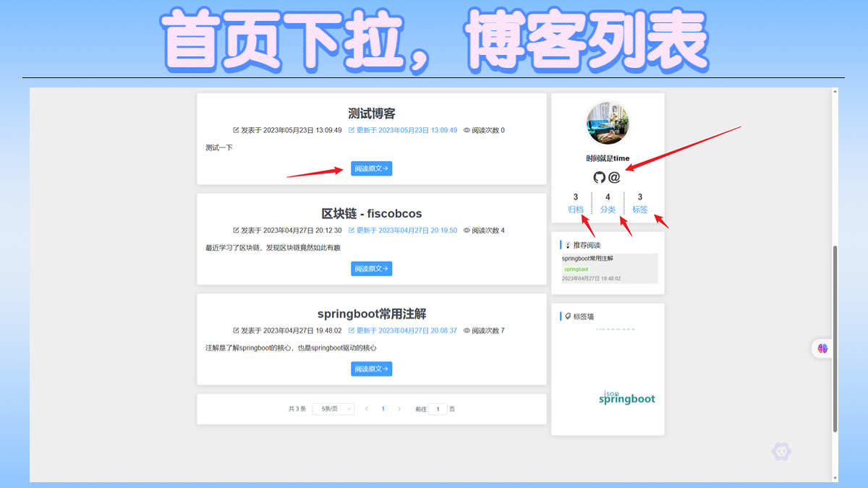Click the 测试一下 post summary text

219,147
